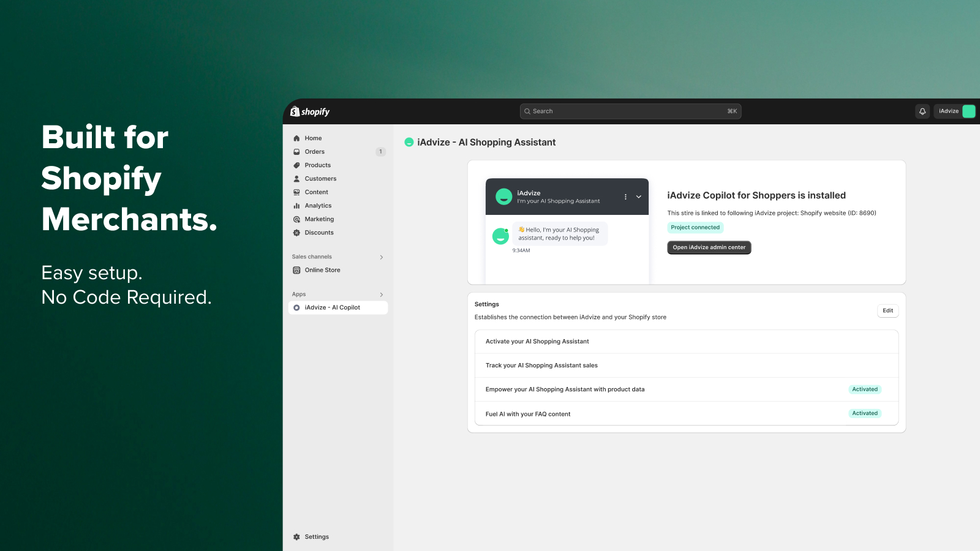Click the Orders count badge showing 1
Image resolution: width=980 pixels, height=551 pixels.
pos(380,152)
